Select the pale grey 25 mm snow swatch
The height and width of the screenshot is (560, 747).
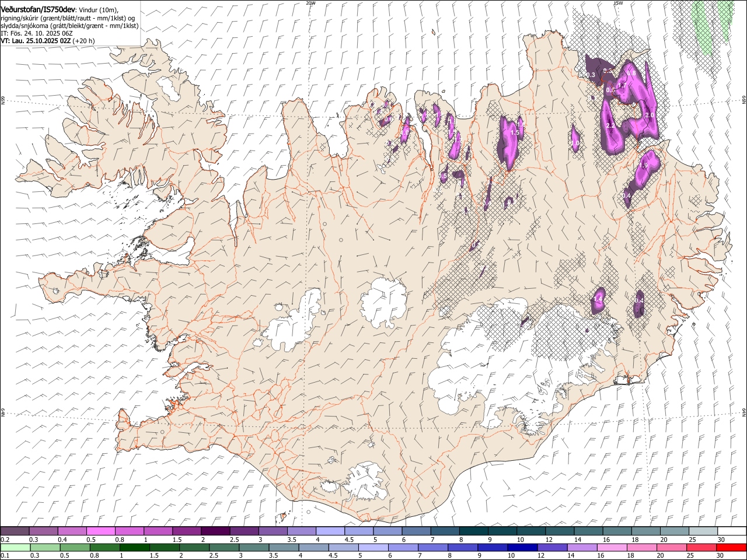coord(703,531)
